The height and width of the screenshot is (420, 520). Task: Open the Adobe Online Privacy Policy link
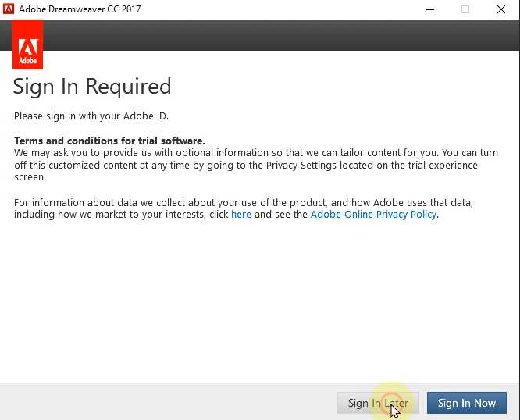(x=373, y=215)
